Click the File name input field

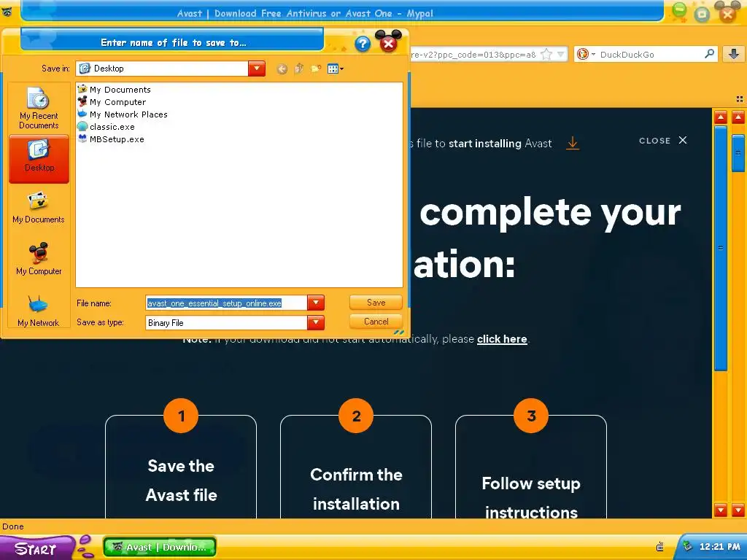(x=226, y=303)
